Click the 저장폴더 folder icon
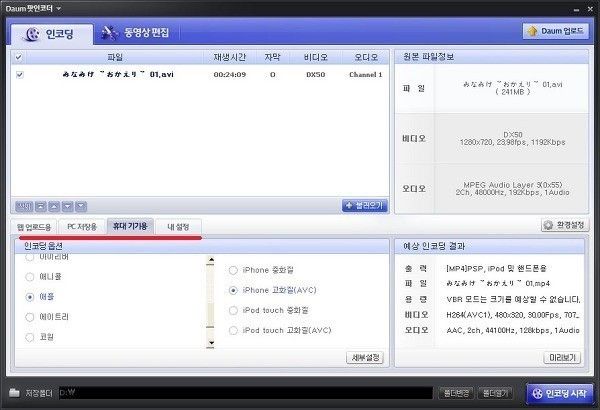 [x=14, y=392]
